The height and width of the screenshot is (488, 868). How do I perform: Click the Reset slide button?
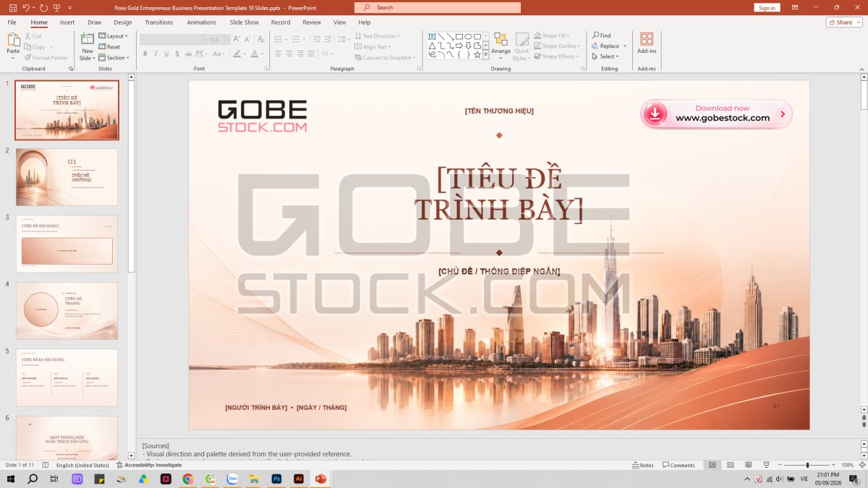tap(110, 47)
